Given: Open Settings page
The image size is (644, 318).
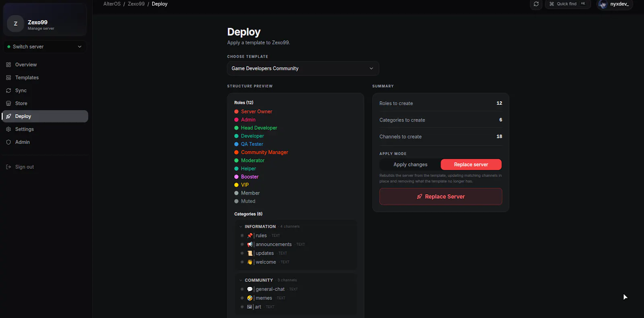Looking at the screenshot, I should [x=45, y=129].
